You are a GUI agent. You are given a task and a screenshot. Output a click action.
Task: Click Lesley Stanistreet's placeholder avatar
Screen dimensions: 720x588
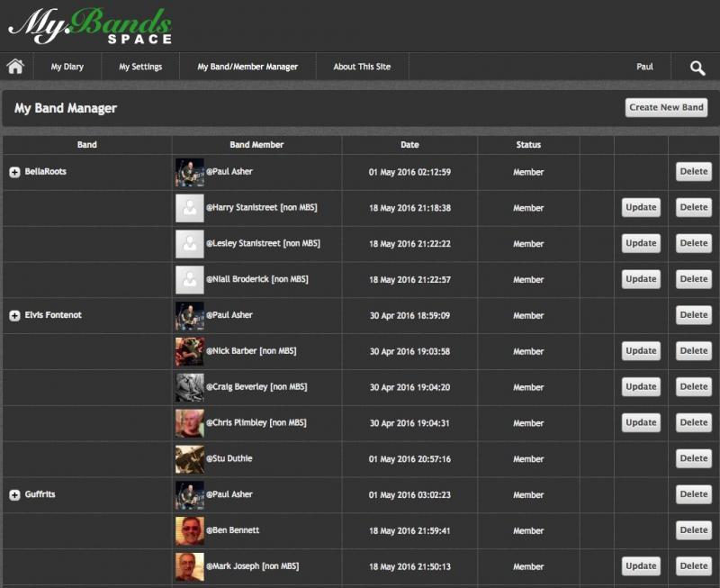click(189, 244)
